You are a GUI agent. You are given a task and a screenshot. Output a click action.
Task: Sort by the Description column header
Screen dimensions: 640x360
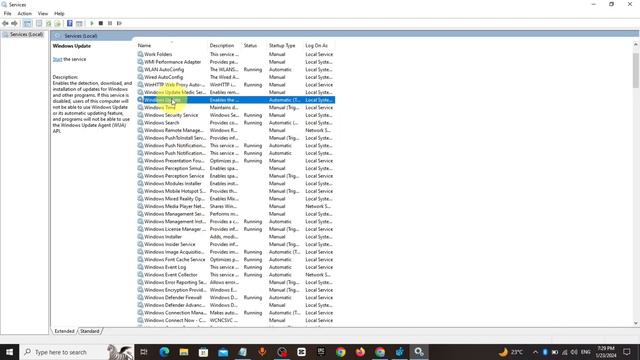224,45
